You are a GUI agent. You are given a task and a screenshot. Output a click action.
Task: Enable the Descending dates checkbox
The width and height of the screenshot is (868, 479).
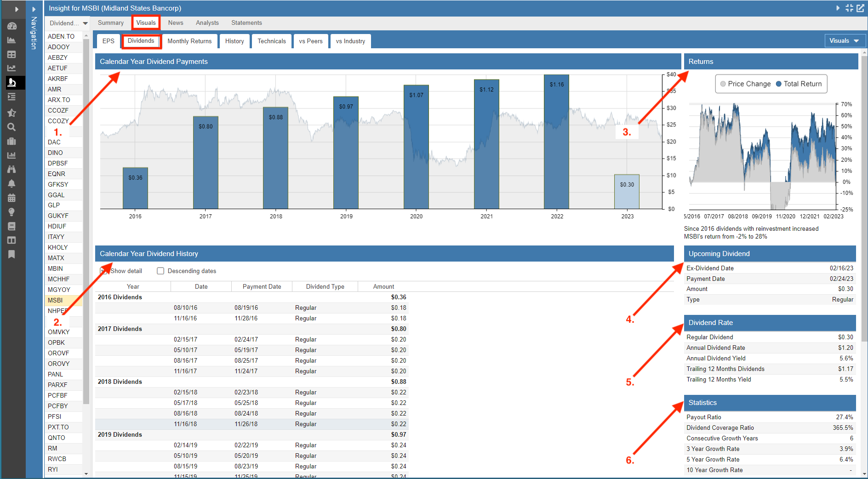click(x=160, y=271)
